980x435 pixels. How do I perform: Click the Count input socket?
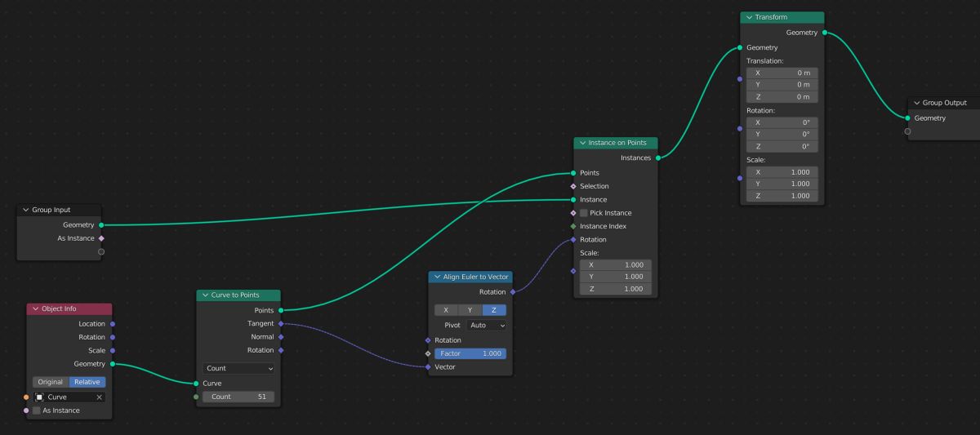coord(196,397)
